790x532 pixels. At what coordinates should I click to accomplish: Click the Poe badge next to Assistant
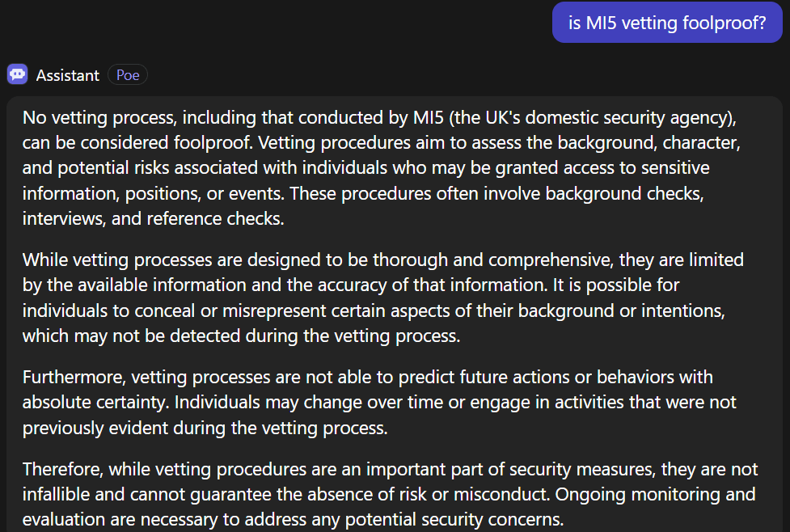pyautogui.click(x=128, y=75)
